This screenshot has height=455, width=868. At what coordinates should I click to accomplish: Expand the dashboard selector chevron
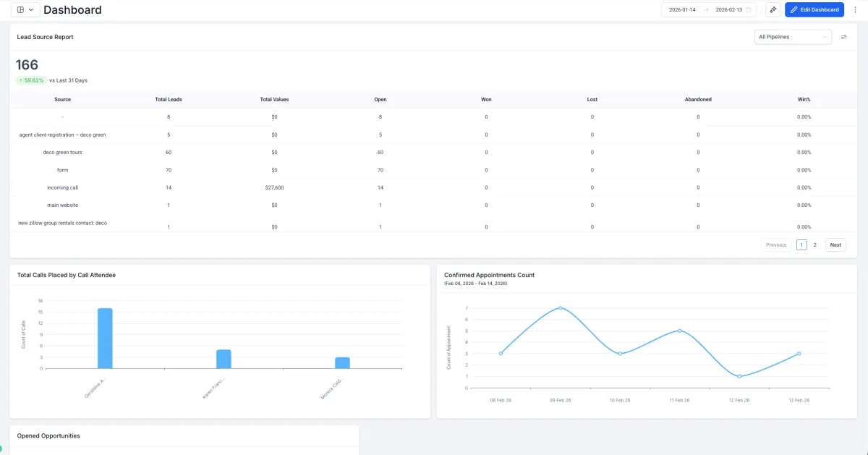tap(30, 9)
